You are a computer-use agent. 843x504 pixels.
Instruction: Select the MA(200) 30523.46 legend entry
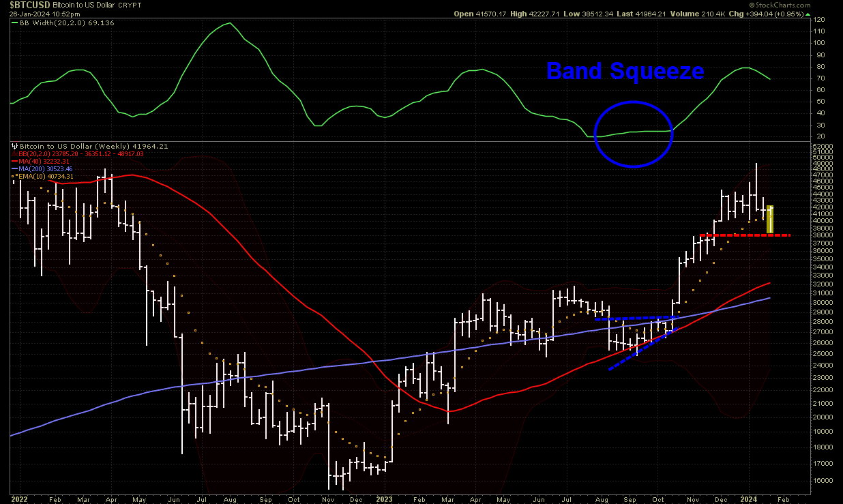click(x=46, y=168)
